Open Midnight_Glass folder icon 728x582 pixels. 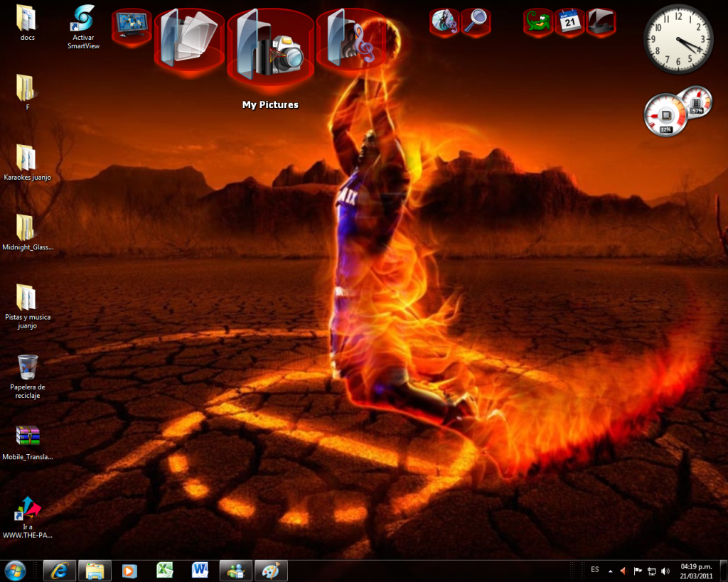tap(27, 232)
